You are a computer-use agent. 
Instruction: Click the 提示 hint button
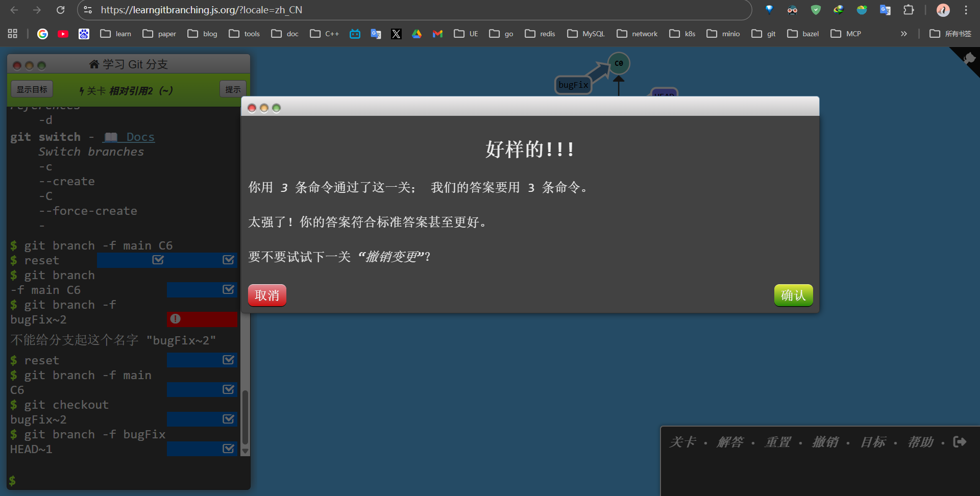[233, 89]
